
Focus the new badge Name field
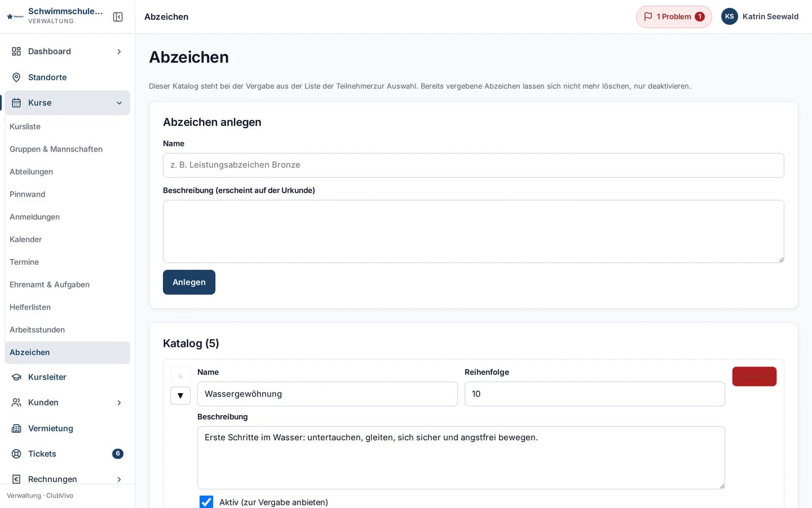(x=473, y=165)
